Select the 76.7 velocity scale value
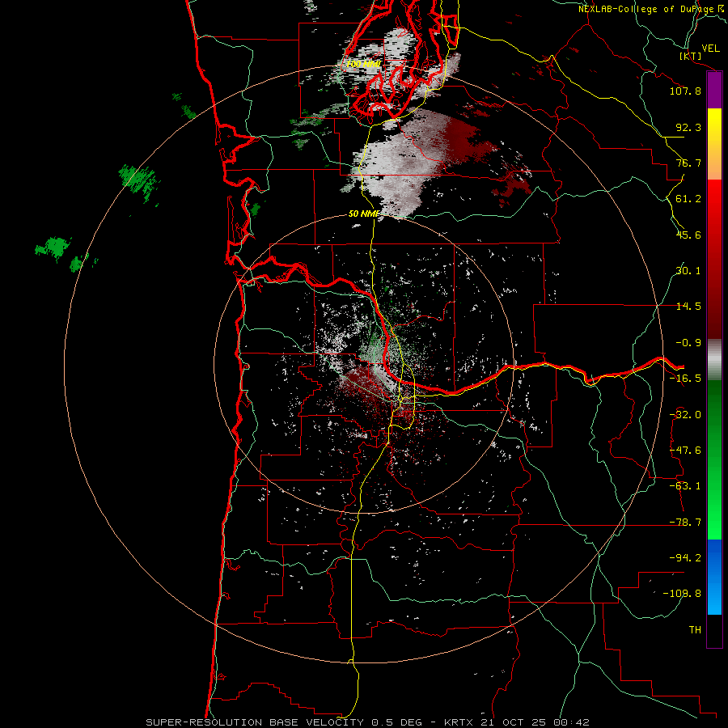This screenshot has width=728, height=728. 688,163
